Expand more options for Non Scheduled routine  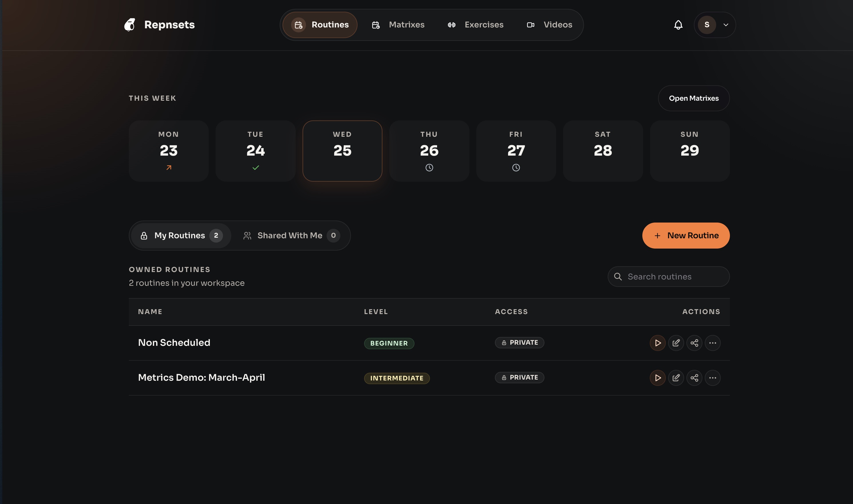click(x=713, y=343)
